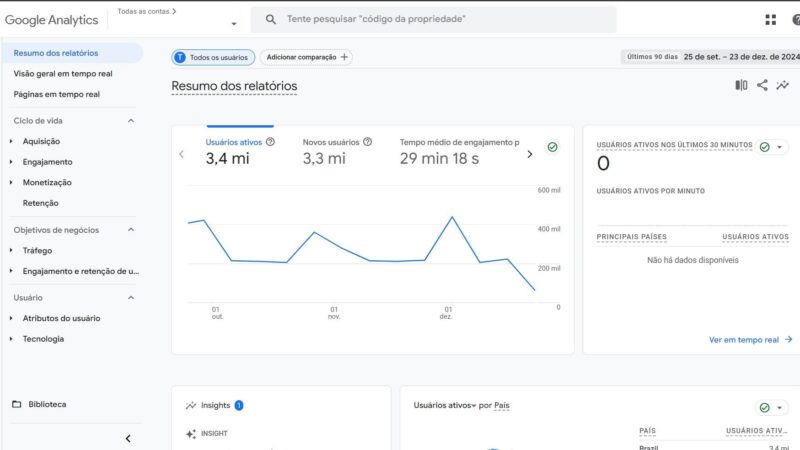Open Biblioteca in sidebar

pos(47,404)
